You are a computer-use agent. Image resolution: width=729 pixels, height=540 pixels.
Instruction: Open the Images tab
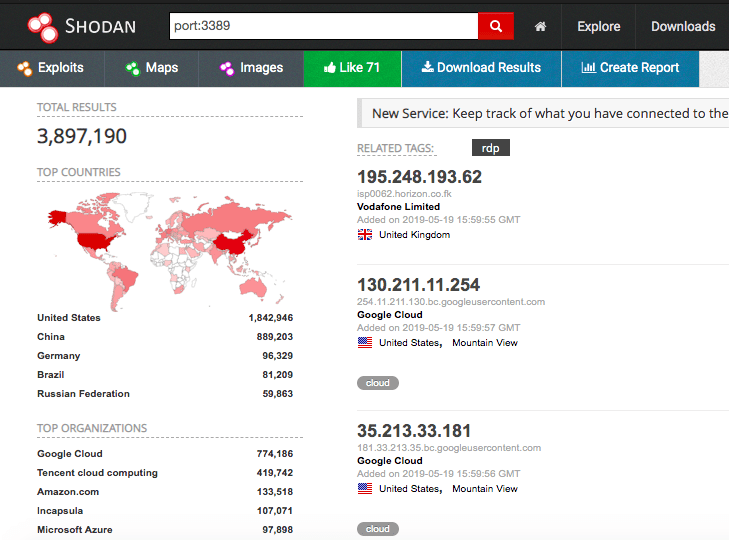[x=251, y=68]
